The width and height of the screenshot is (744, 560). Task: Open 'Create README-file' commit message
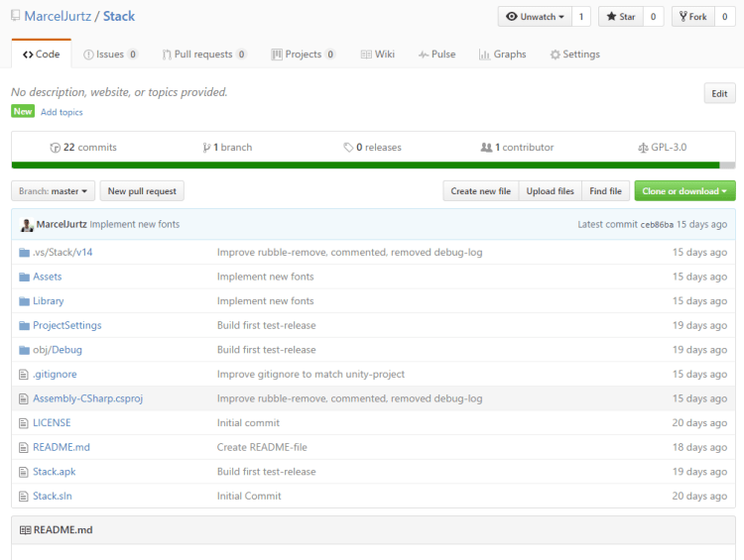(x=262, y=447)
